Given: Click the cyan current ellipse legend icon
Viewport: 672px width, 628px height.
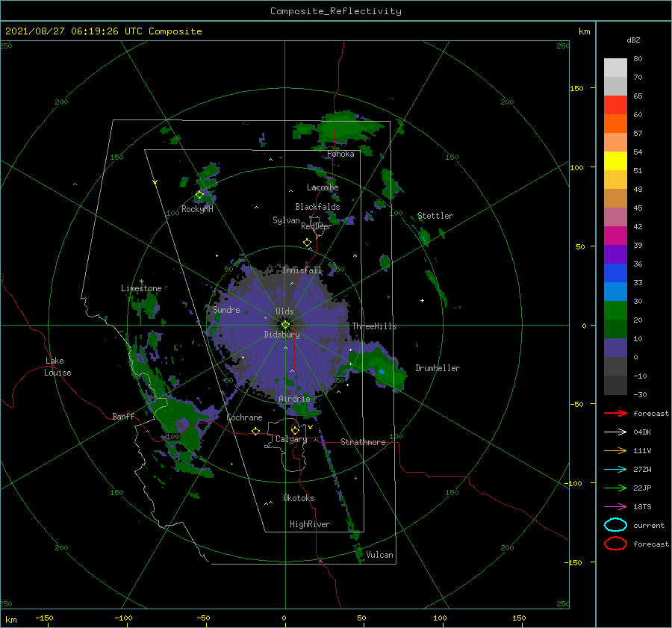Looking at the screenshot, I should [615, 525].
